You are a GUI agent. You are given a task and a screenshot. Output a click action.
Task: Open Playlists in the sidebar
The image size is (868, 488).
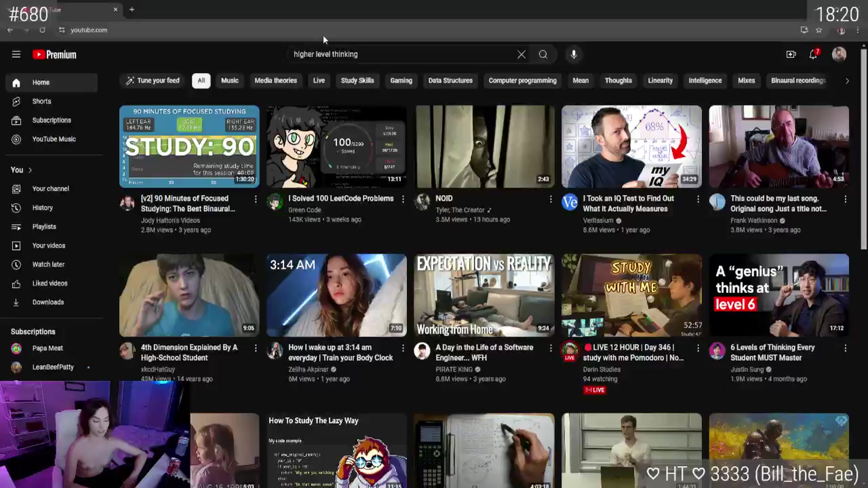52,227
